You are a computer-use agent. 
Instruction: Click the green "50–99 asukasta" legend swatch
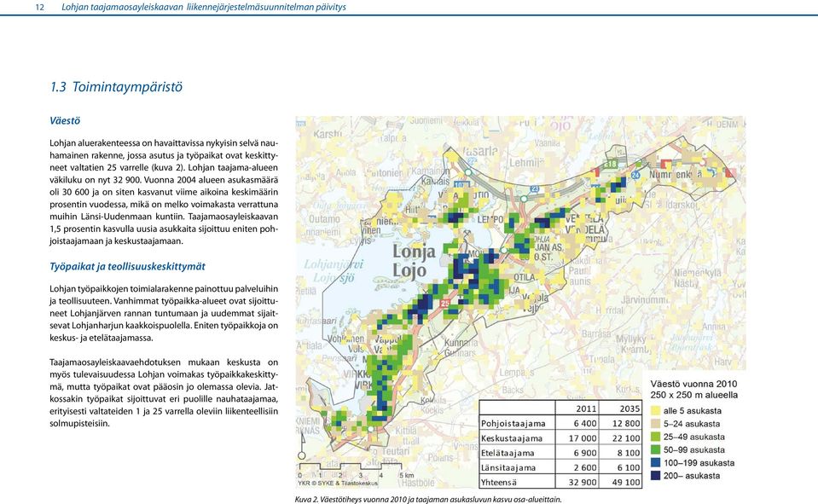click(x=655, y=449)
